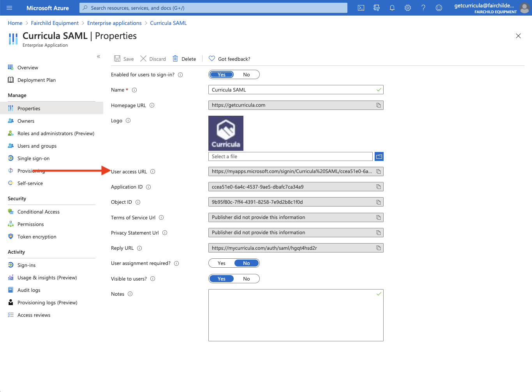Open the help question mark icon
532x392 pixels.
coord(423,8)
